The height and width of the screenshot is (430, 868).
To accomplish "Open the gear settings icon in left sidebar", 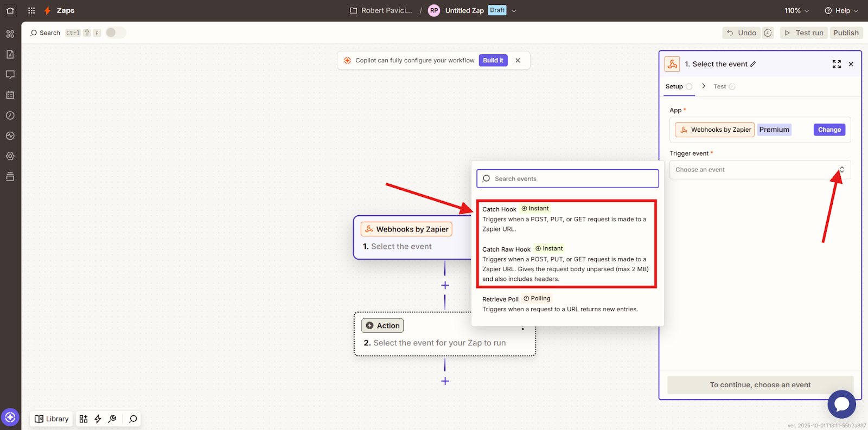I will (x=10, y=156).
